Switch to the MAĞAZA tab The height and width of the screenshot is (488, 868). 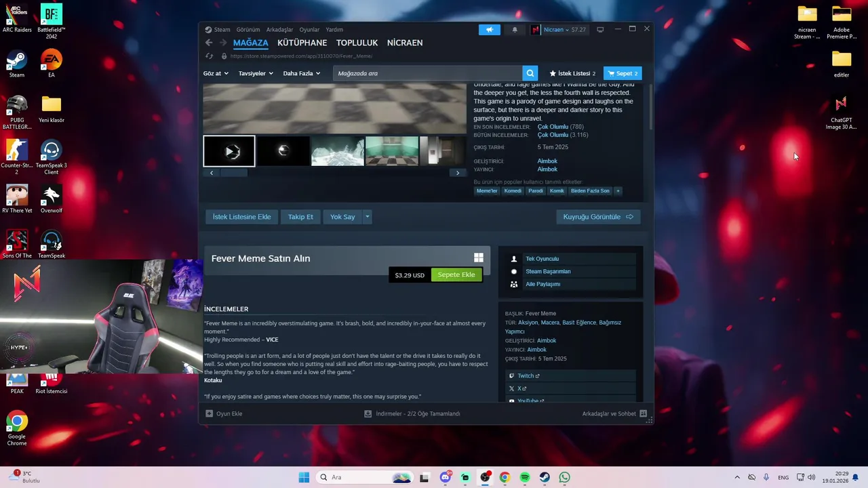(x=251, y=43)
